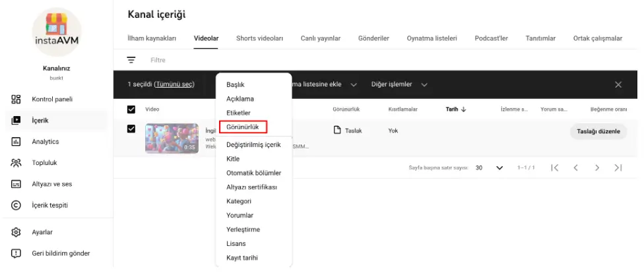
Task: Click the Taslak document icon
Action: 337,131
